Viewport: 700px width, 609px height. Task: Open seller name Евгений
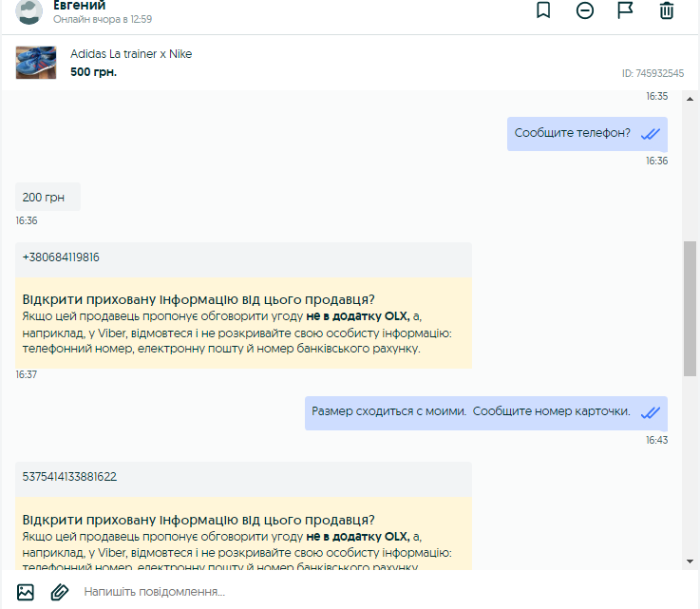[79, 6]
